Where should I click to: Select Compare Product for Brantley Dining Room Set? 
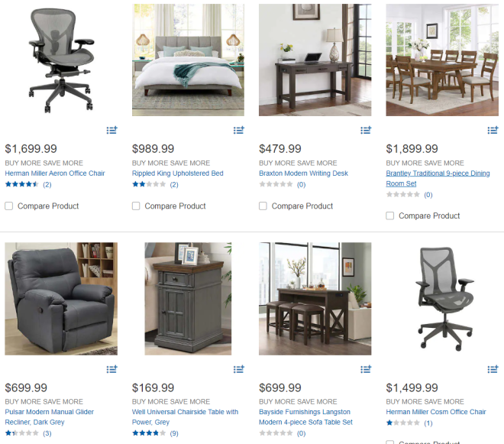click(390, 216)
